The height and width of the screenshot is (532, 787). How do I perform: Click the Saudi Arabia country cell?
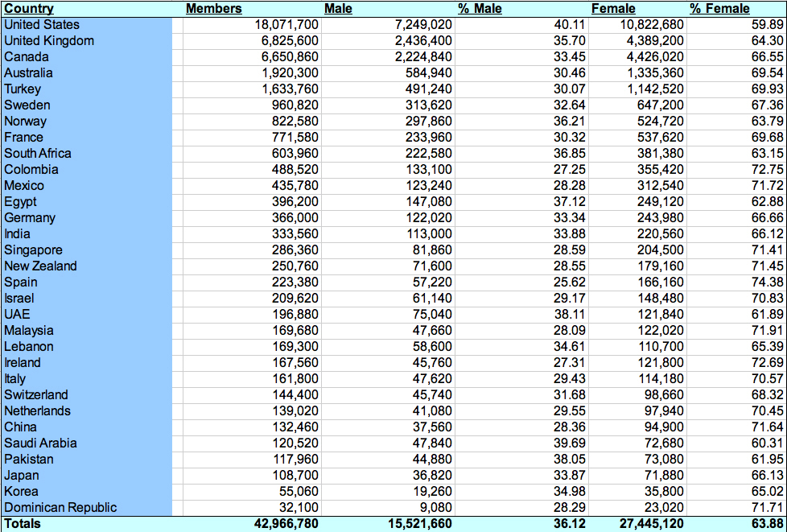click(40, 443)
